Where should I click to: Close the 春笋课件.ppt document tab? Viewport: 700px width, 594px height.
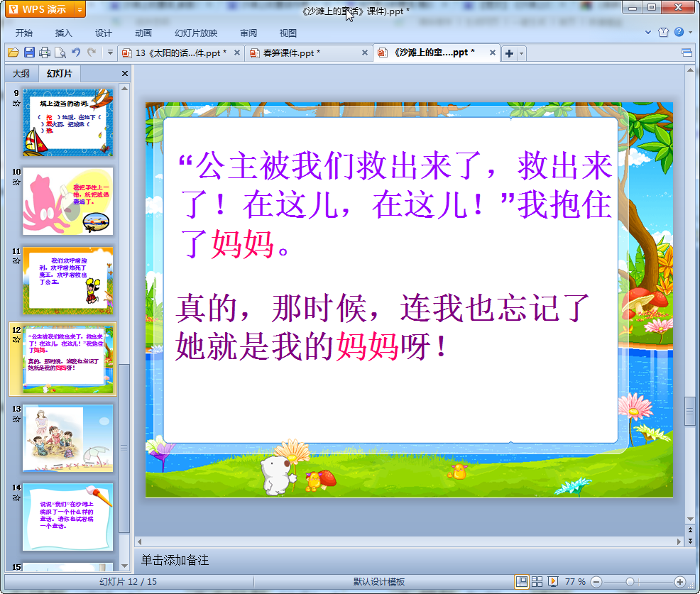coord(365,53)
